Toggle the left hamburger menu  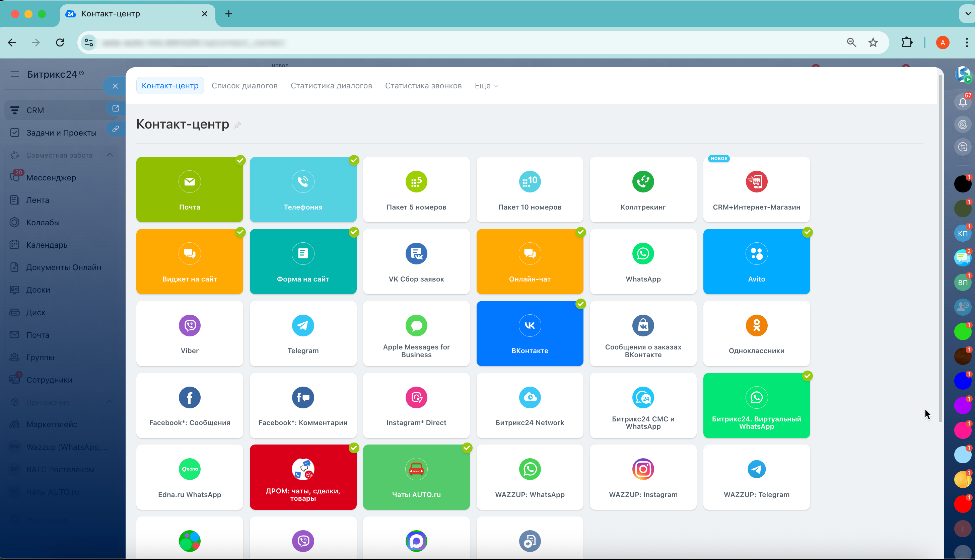coord(15,74)
